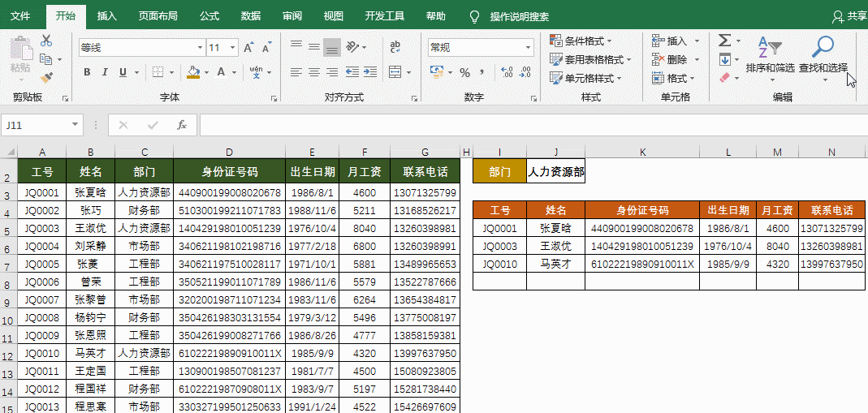
Task: Apply comma thousands separator style
Action: (x=482, y=72)
